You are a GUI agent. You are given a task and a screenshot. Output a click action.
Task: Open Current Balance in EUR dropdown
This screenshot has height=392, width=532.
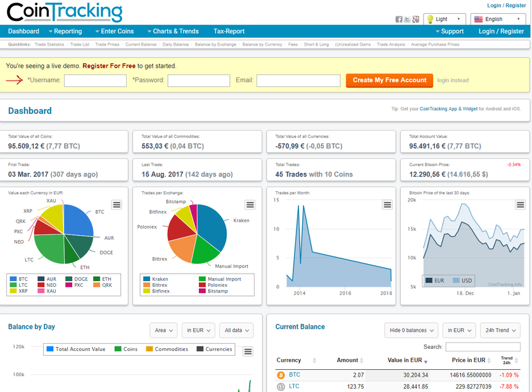click(x=459, y=330)
